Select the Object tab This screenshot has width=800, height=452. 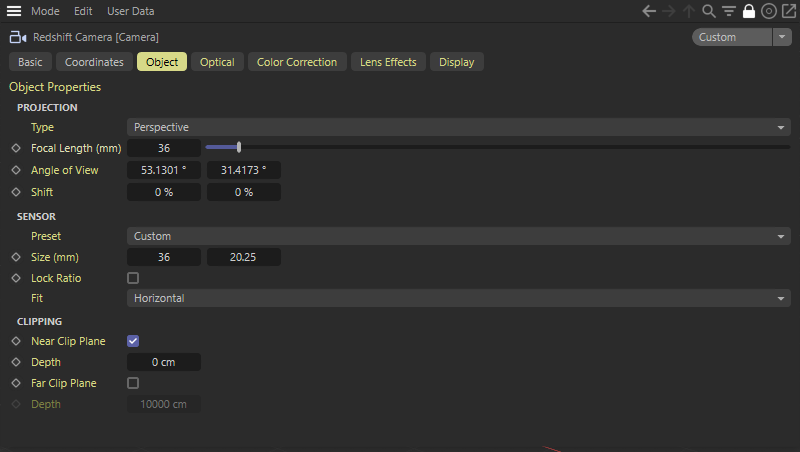coord(162,62)
